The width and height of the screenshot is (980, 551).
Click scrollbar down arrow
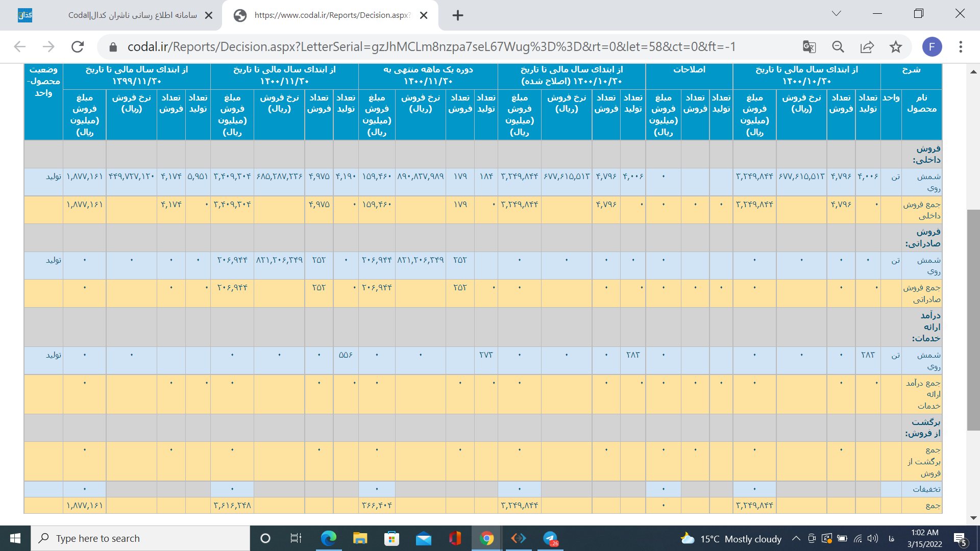(x=973, y=518)
